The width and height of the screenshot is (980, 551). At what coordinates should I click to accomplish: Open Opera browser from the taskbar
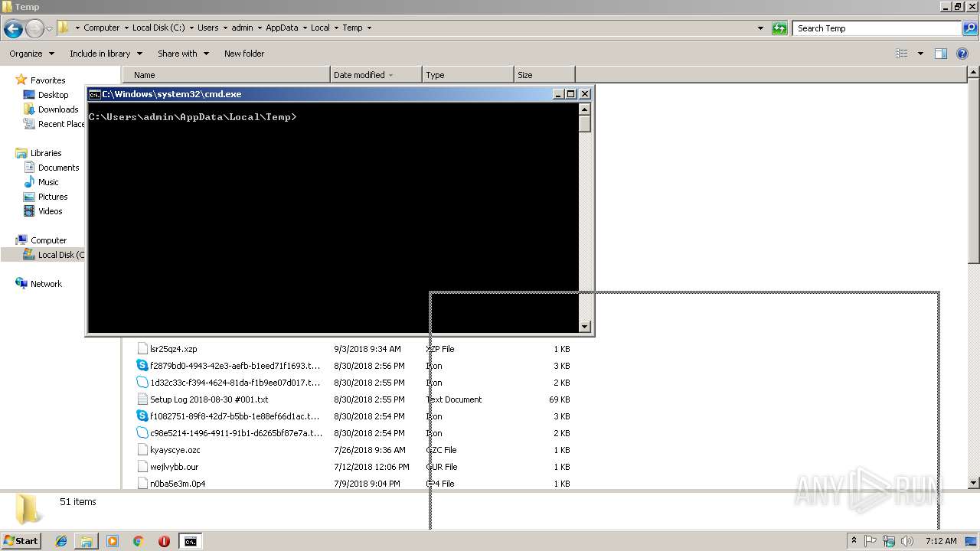[164, 541]
